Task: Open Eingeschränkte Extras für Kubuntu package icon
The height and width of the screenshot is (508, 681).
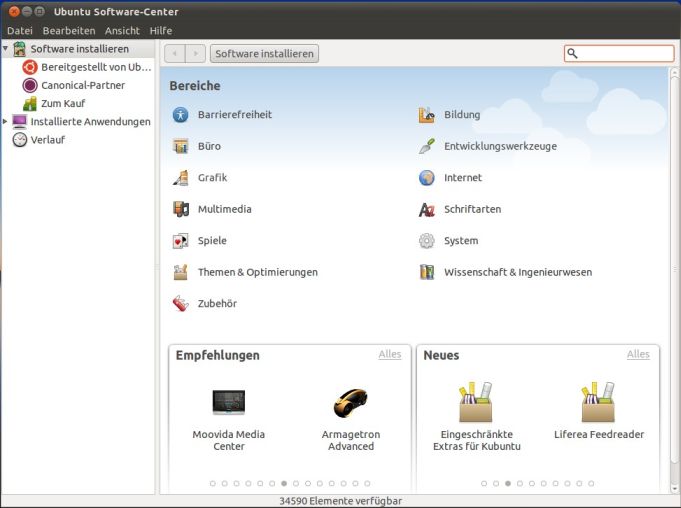Action: (x=476, y=402)
